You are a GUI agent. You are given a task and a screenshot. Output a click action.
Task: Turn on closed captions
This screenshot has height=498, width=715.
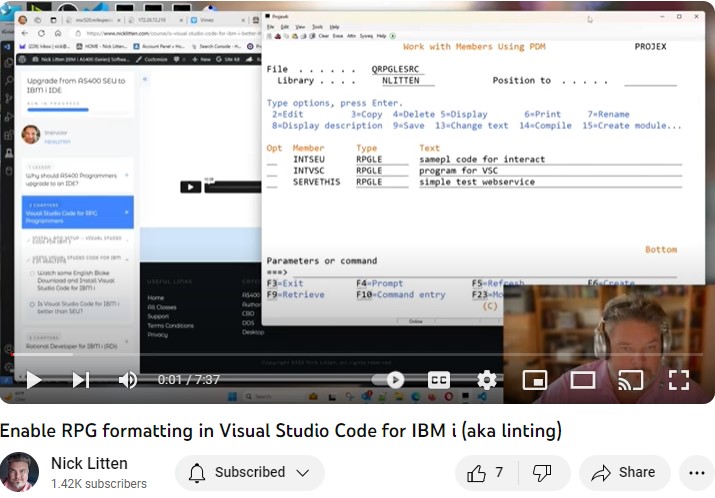click(439, 380)
